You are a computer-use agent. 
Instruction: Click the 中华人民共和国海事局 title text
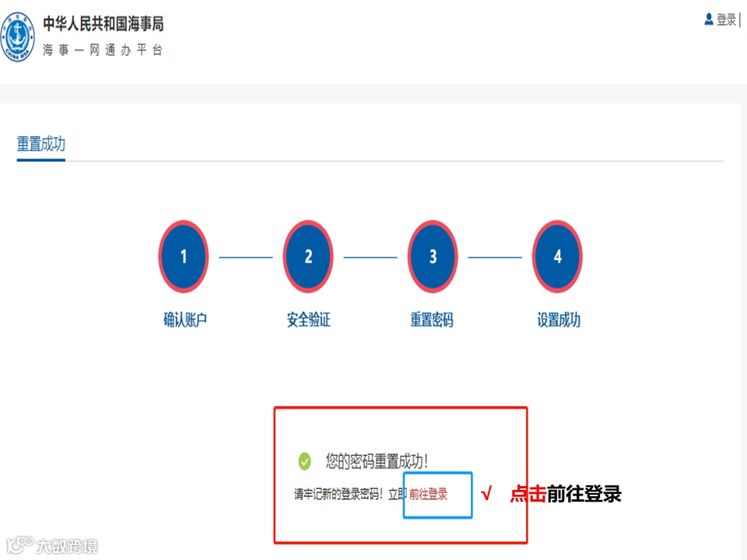(103, 24)
